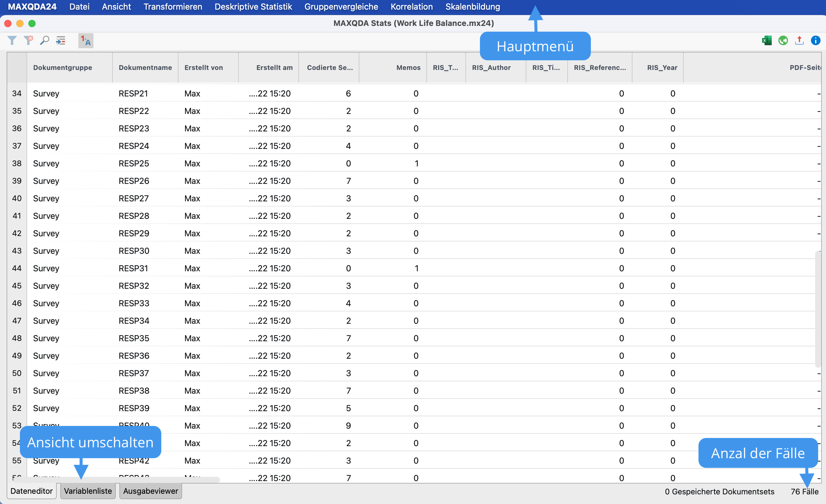This screenshot has width=826, height=504.
Task: Open the Gruppenvergleiche menu
Action: click(x=341, y=7)
